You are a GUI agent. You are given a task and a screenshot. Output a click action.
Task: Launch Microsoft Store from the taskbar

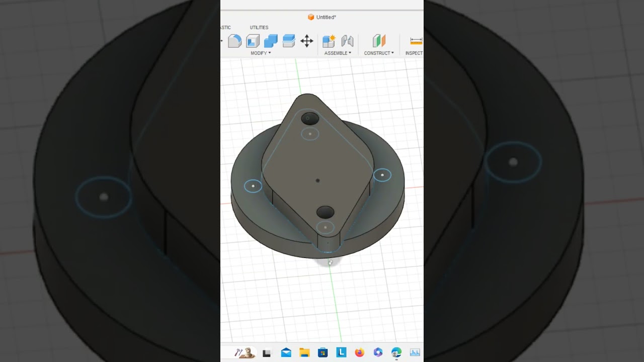(x=323, y=352)
